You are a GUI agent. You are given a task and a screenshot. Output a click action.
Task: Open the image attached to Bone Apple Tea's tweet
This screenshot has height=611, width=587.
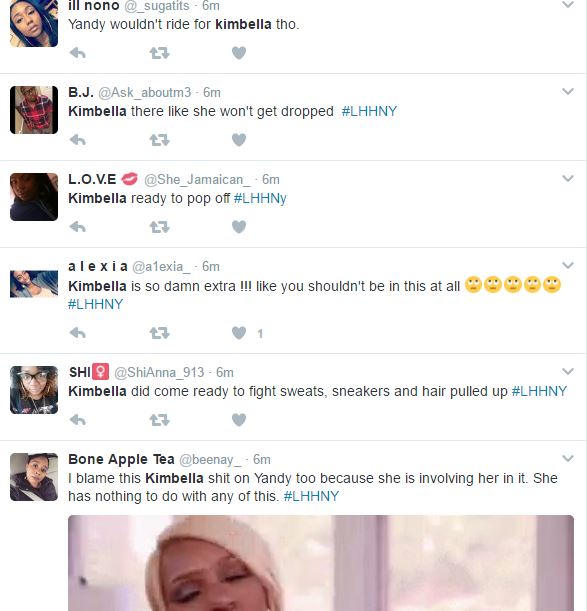[321, 563]
